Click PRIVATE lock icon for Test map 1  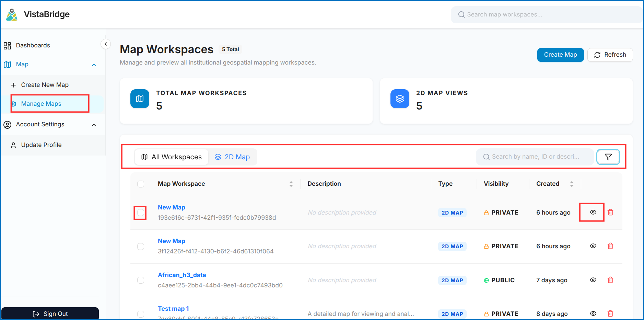[486, 314]
